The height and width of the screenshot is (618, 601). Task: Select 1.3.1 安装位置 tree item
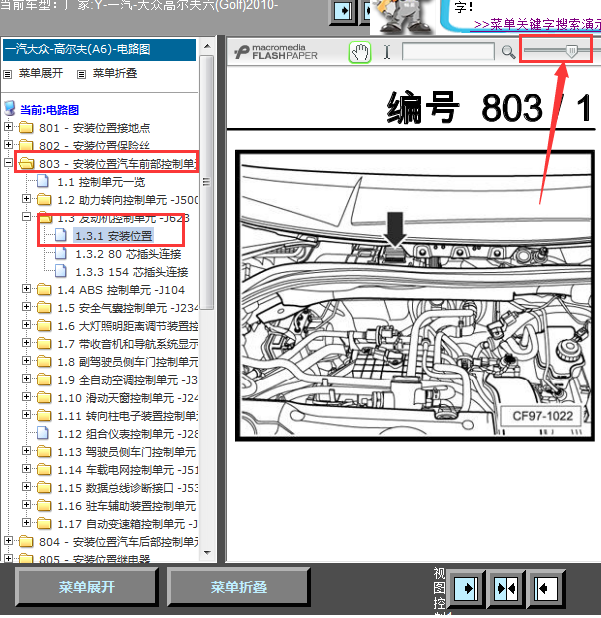tap(114, 236)
